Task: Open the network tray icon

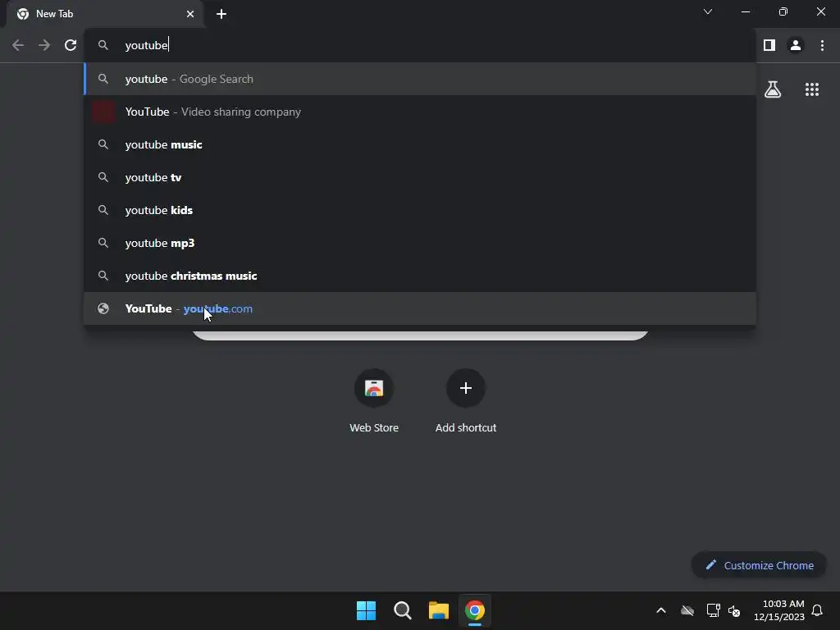Action: click(713, 610)
